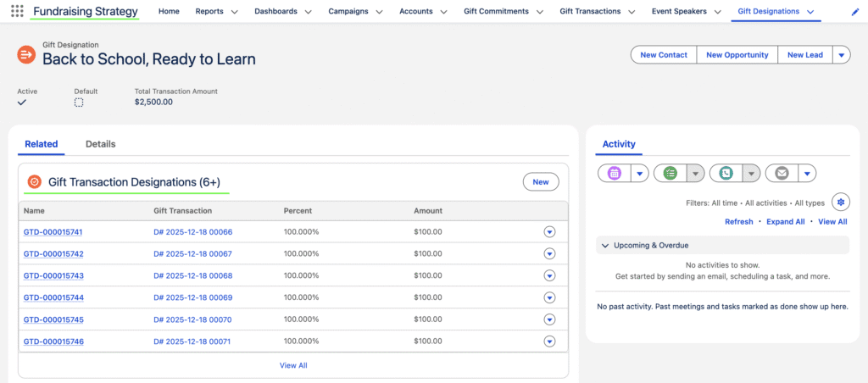The width and height of the screenshot is (868, 383).
Task: Click the pencil edit navigation icon
Action: (x=854, y=12)
